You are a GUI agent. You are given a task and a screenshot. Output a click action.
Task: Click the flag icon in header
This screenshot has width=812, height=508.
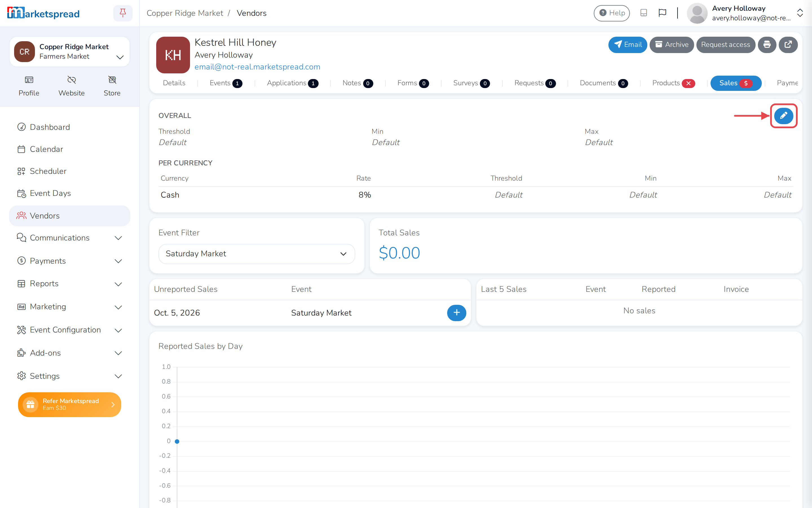click(662, 13)
